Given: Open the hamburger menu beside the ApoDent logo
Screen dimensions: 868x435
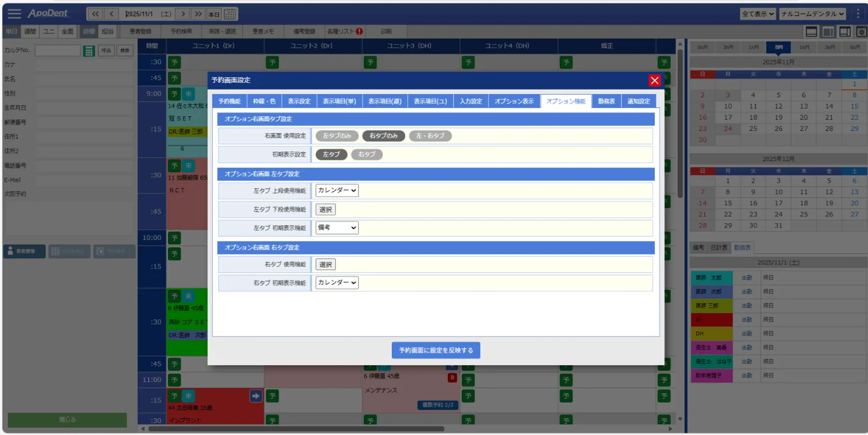Looking at the screenshot, I should tap(14, 14).
